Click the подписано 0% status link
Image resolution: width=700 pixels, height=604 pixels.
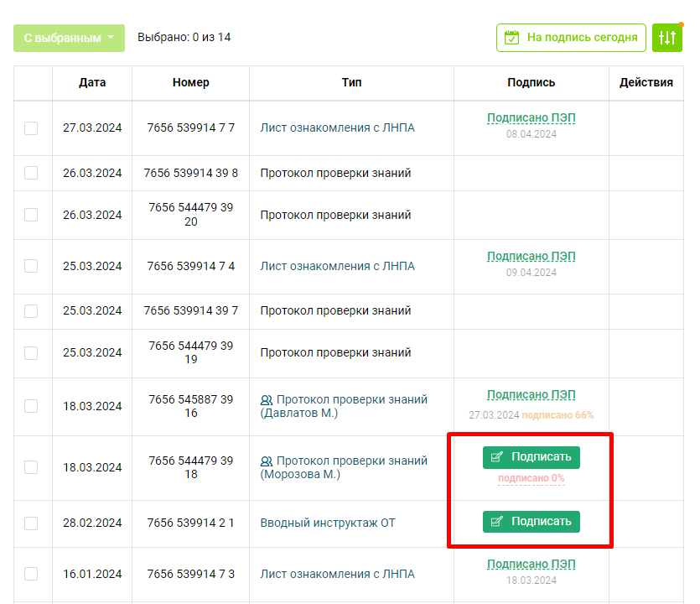pos(531,478)
